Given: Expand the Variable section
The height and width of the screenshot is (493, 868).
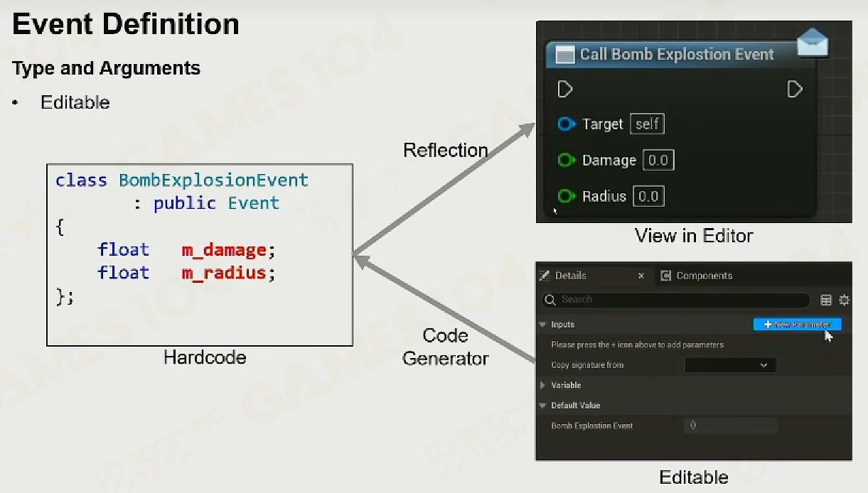Looking at the screenshot, I should pyautogui.click(x=542, y=385).
